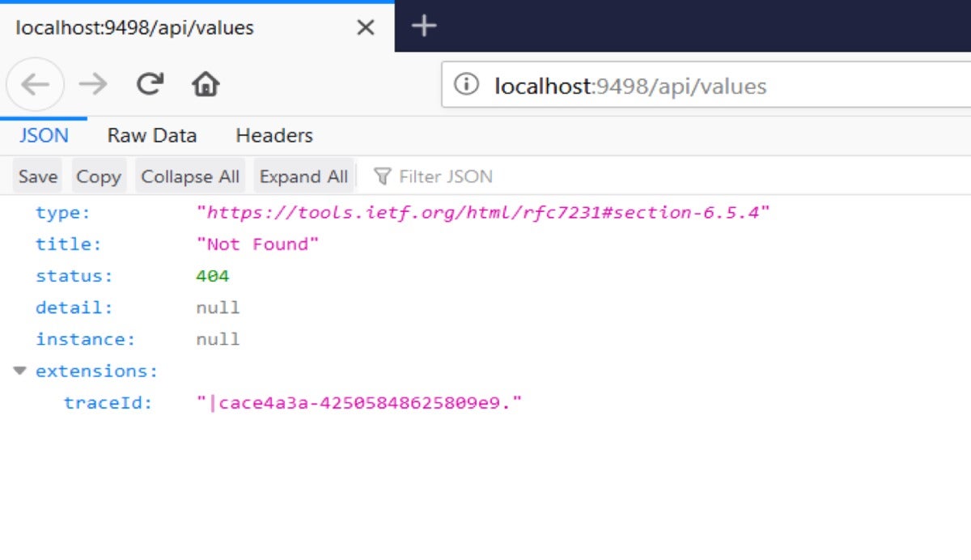Select the null value of instance
Screen dimensions: 971x560
pyautogui.click(x=218, y=339)
